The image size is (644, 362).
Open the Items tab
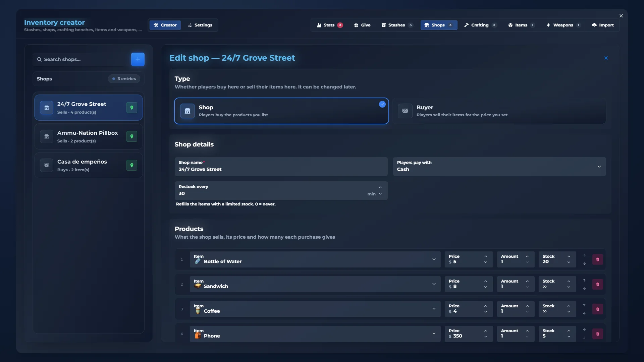coord(521,25)
